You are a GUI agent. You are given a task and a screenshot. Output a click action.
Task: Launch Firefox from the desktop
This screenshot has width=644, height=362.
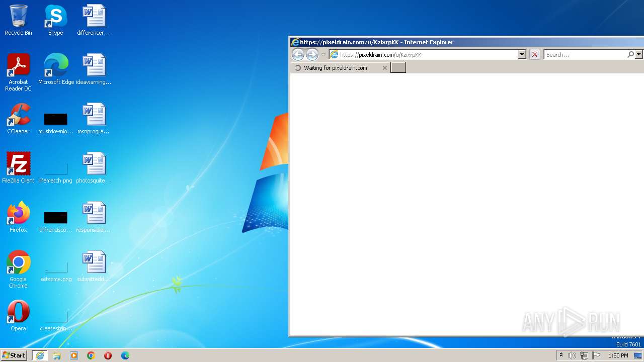18,217
